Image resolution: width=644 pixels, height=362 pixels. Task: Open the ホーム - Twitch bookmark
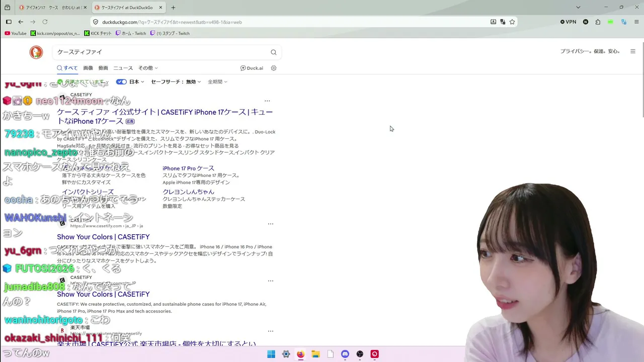coord(131,33)
